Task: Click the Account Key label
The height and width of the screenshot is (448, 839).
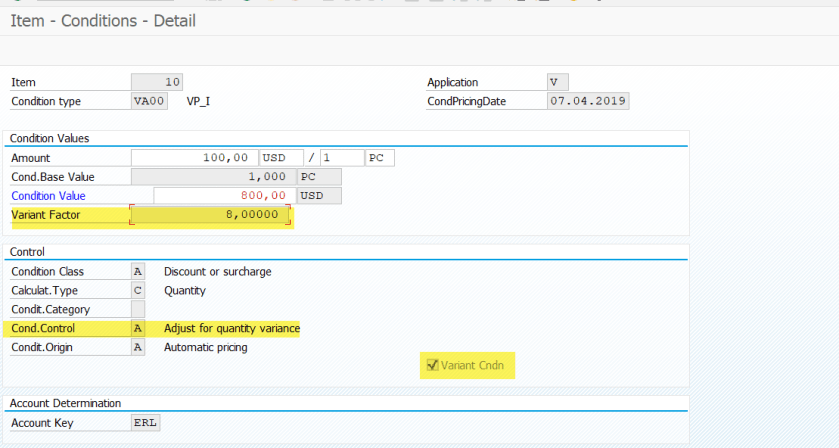Action: tap(42, 423)
